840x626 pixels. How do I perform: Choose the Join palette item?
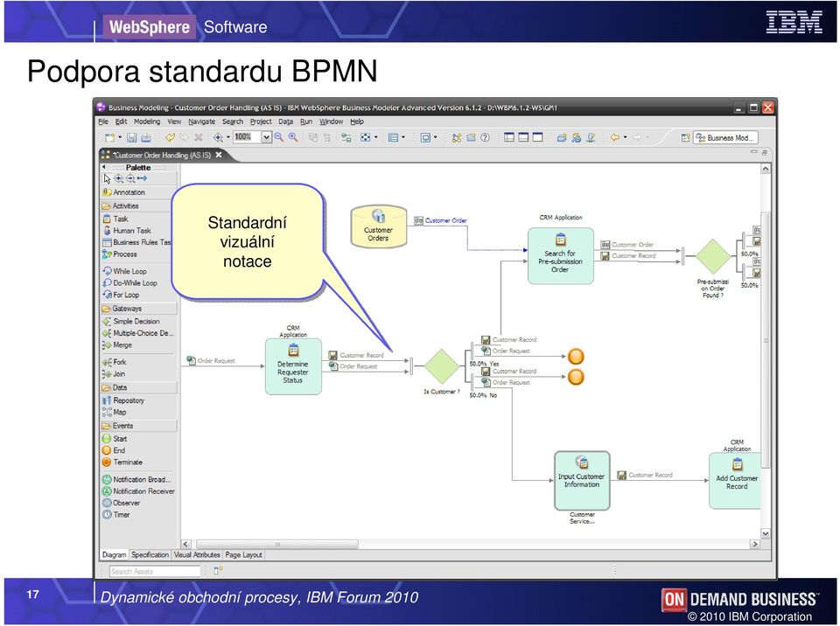click(114, 374)
